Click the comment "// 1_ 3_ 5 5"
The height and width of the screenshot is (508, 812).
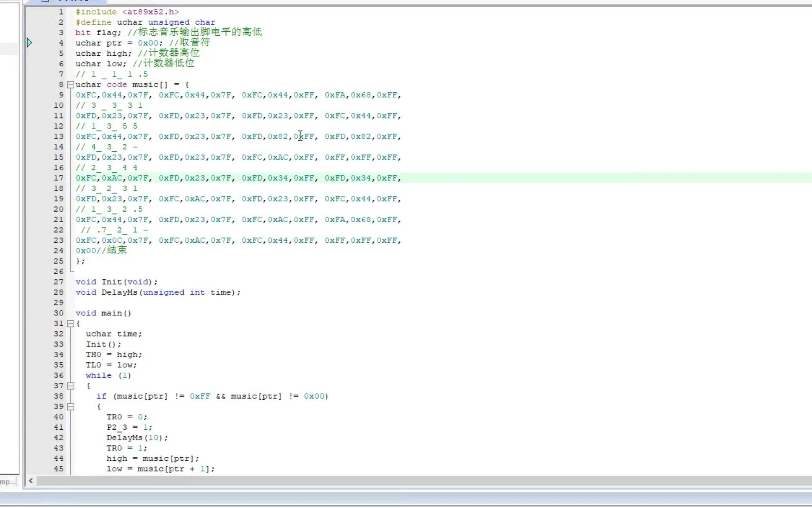pos(106,126)
